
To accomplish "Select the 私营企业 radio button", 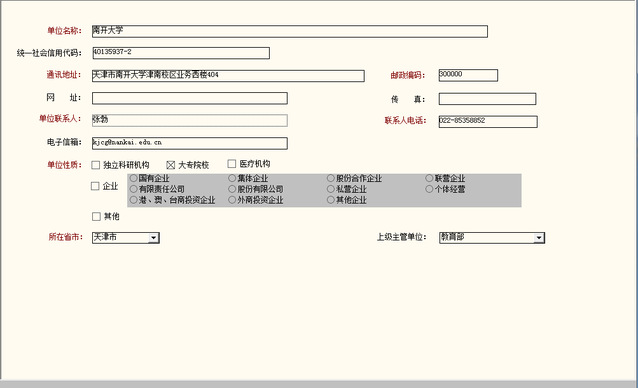I will pyautogui.click(x=330, y=189).
